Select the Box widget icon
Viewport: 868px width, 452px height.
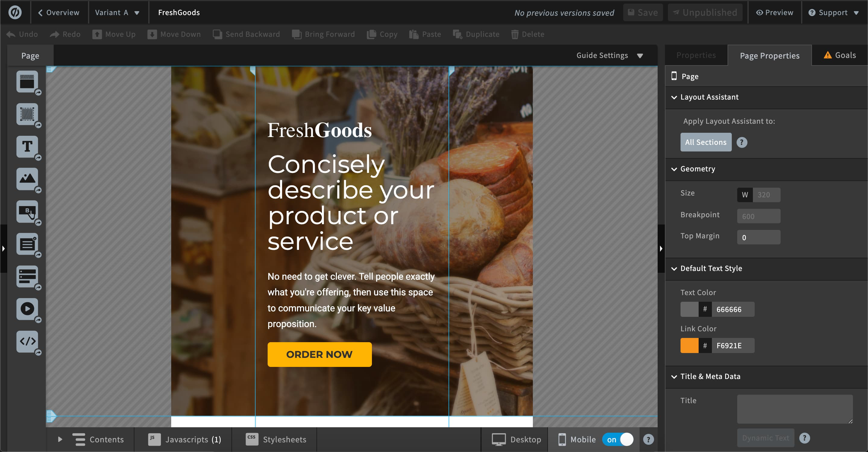[x=27, y=114]
